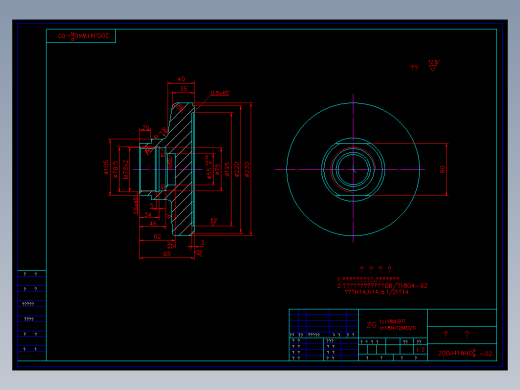Select the 46 length dimension
Screen dimensions: 520x390
(x=153, y=224)
